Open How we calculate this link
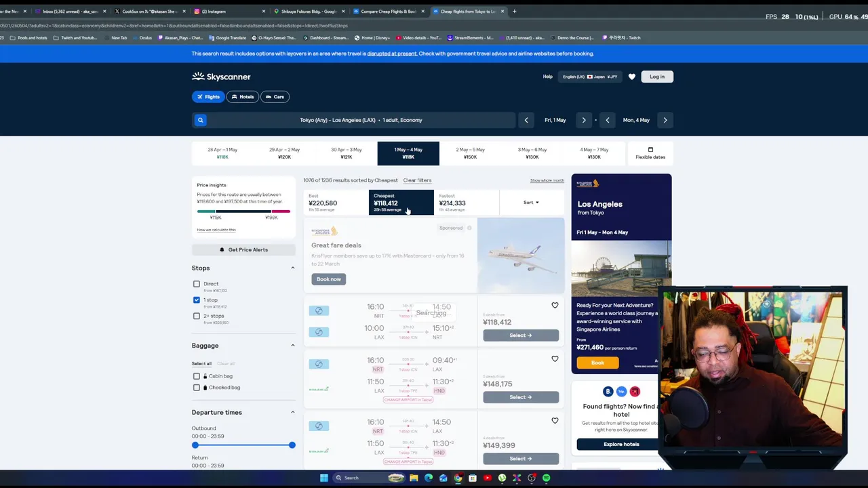The height and width of the screenshot is (488, 868). 216,230
